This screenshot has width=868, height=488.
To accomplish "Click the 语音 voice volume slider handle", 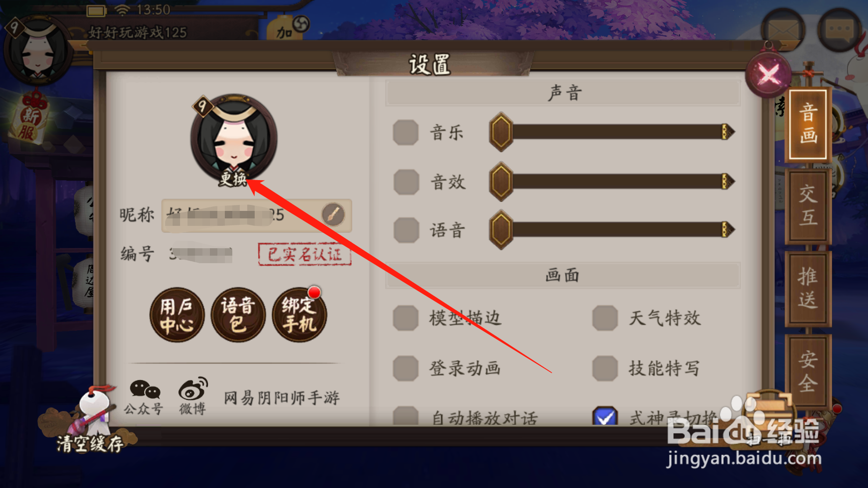I will [501, 230].
